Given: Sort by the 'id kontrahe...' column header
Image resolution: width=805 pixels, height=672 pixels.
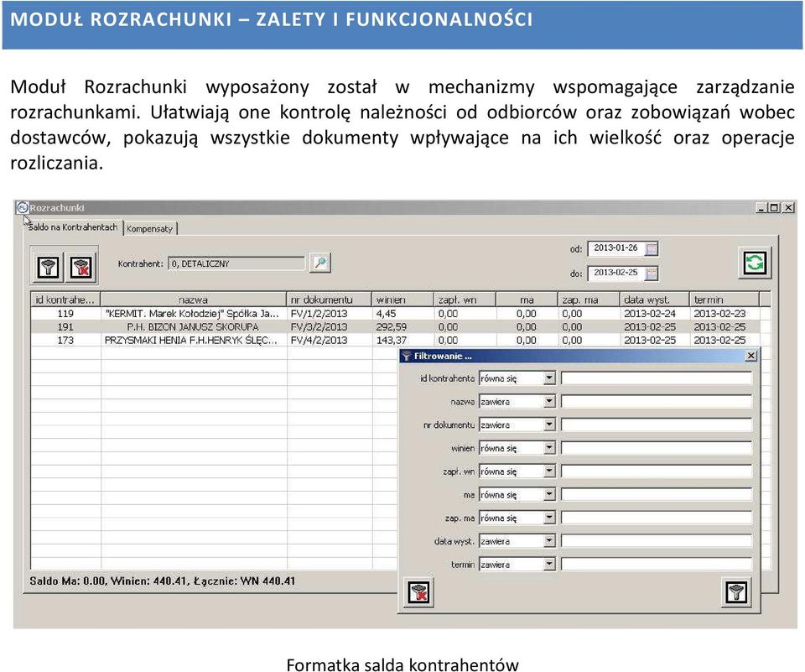Looking at the screenshot, I should tap(65, 300).
